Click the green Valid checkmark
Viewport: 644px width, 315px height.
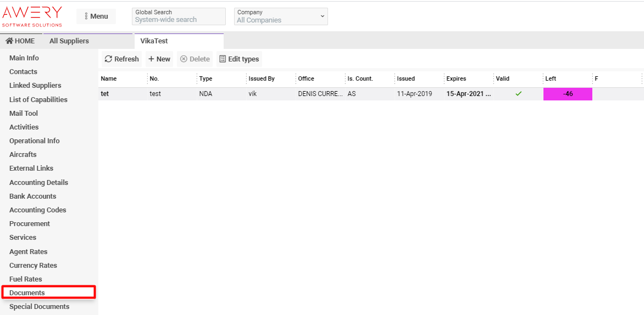click(x=518, y=94)
